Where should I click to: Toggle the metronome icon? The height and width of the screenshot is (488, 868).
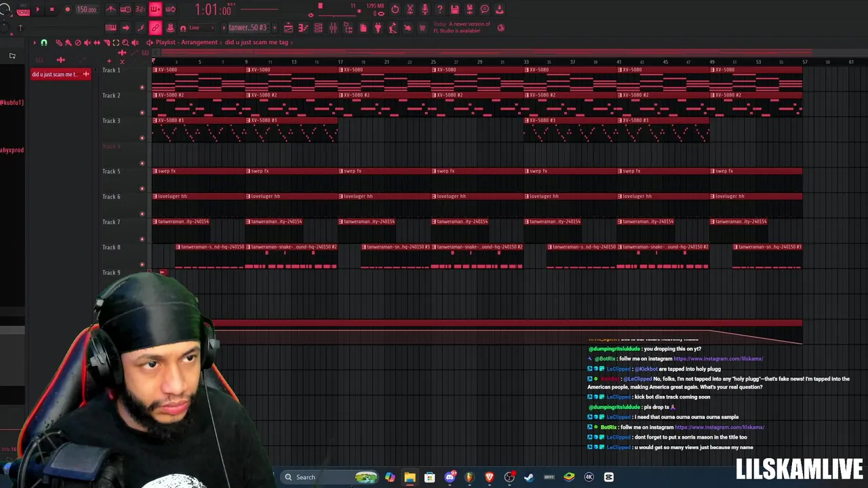tap(111, 9)
